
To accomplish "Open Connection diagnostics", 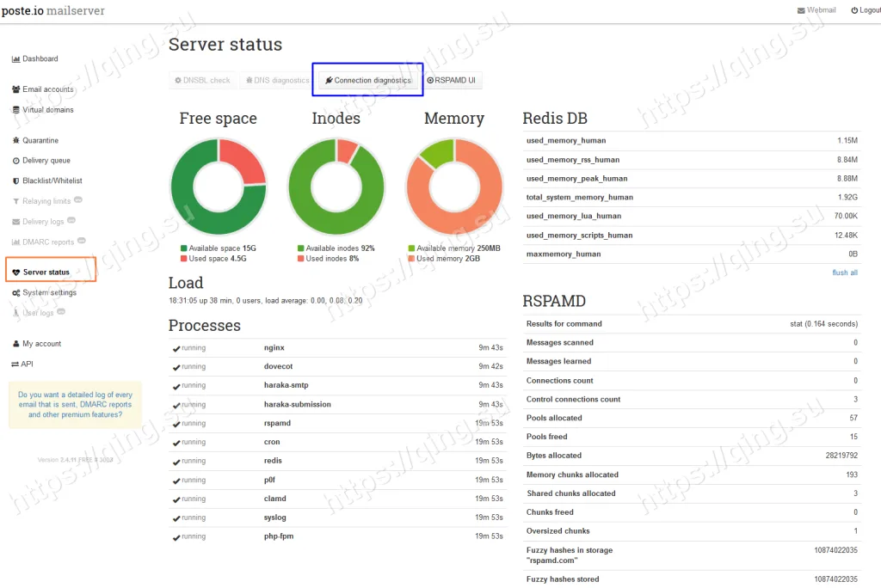I will [x=368, y=80].
